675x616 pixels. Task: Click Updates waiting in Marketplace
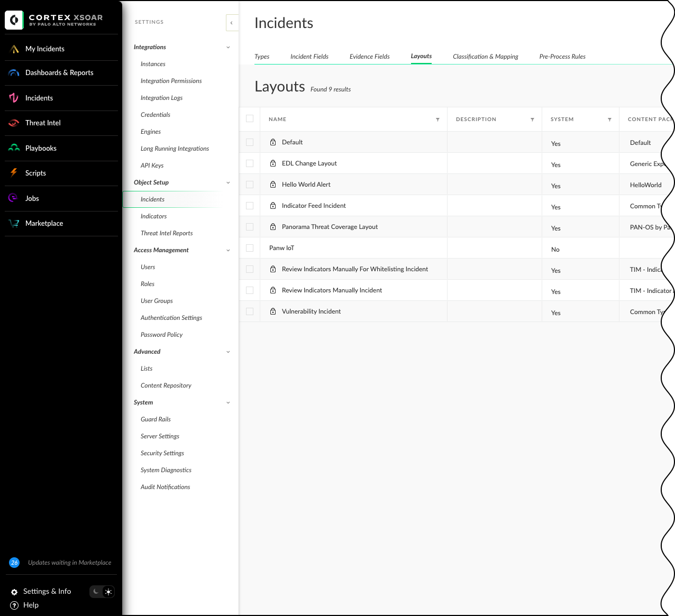(x=69, y=563)
